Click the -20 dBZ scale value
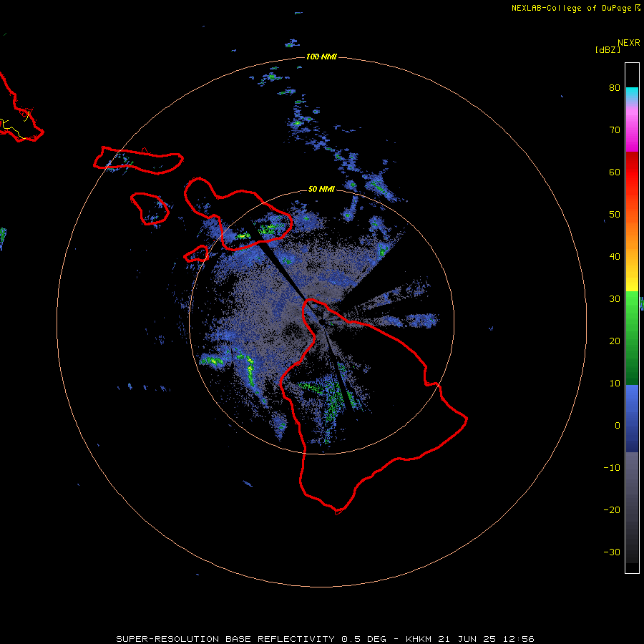This screenshot has width=644, height=644. click(612, 510)
